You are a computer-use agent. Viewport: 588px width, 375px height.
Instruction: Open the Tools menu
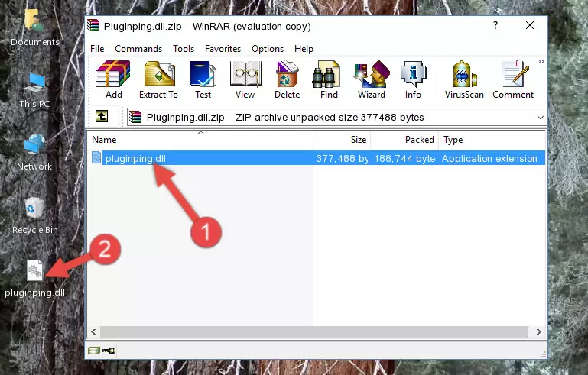(184, 49)
